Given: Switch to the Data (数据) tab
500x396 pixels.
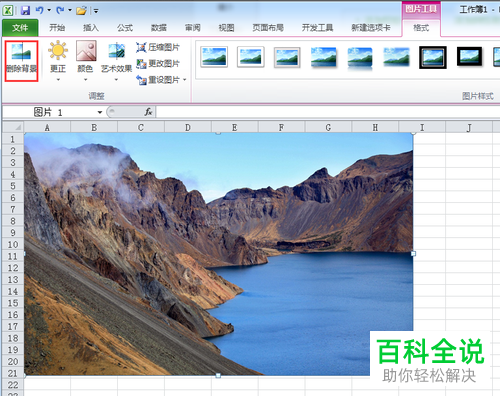Looking at the screenshot, I should pos(159,28).
